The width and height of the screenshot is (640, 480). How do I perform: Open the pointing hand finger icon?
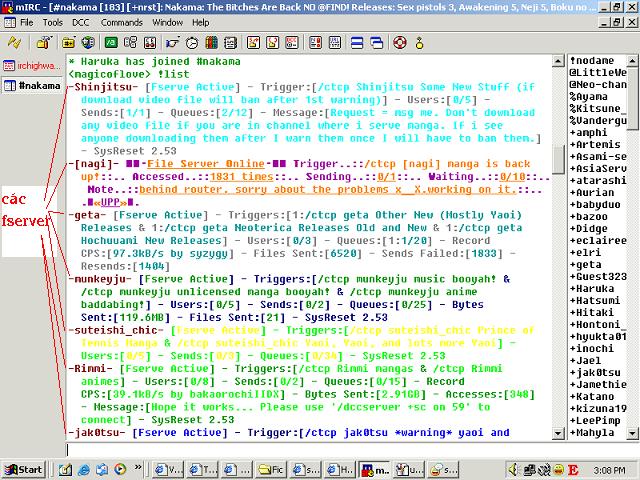[x=172, y=42]
